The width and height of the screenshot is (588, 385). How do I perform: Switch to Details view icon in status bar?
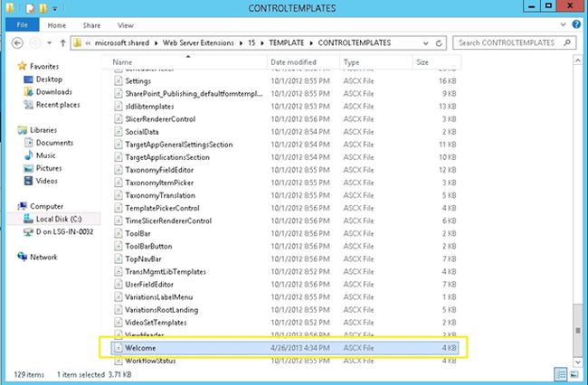(x=561, y=374)
